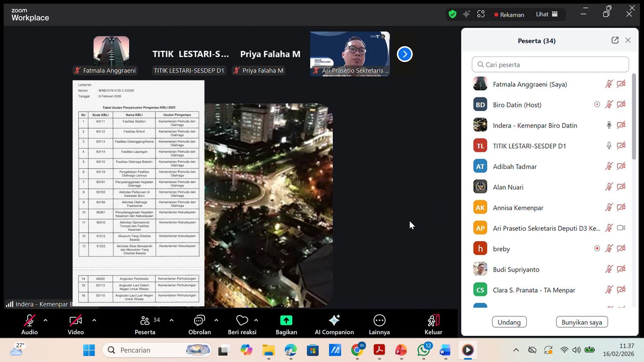Viewport: 644px width, 362px height.
Task: Open the Peserta participants list icon
Action: pos(145,320)
